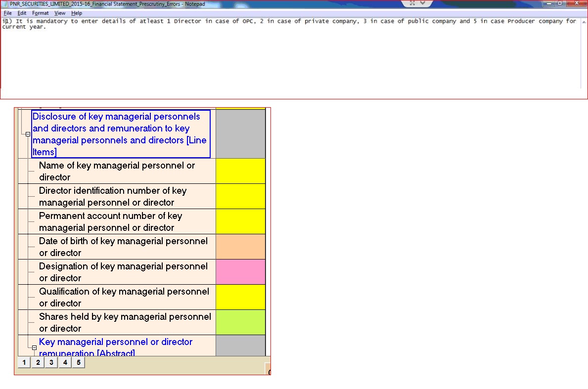Click the green cell for Shares held
588x389 pixels.
(x=240, y=322)
